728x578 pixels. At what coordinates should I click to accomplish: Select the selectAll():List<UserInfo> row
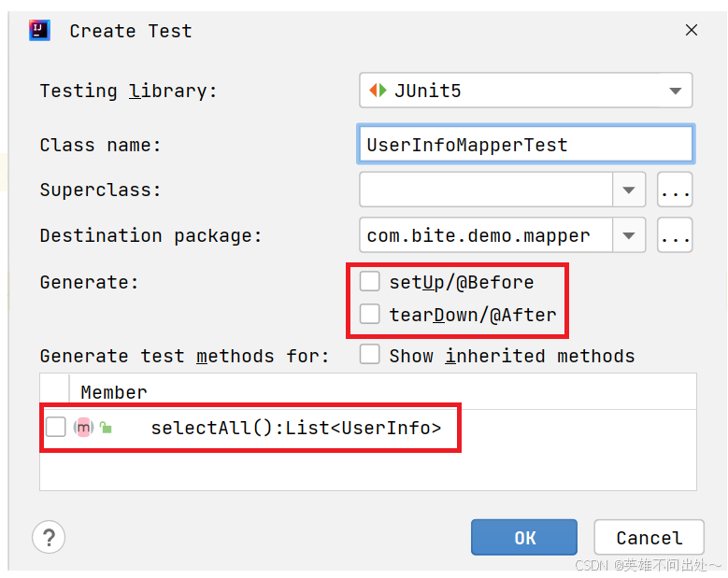click(x=295, y=429)
